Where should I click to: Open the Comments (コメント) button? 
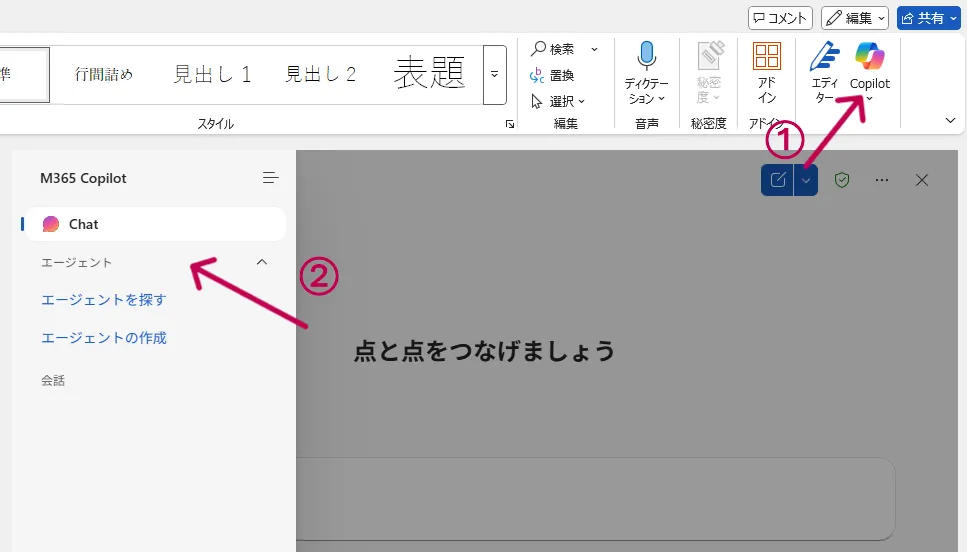click(x=780, y=18)
